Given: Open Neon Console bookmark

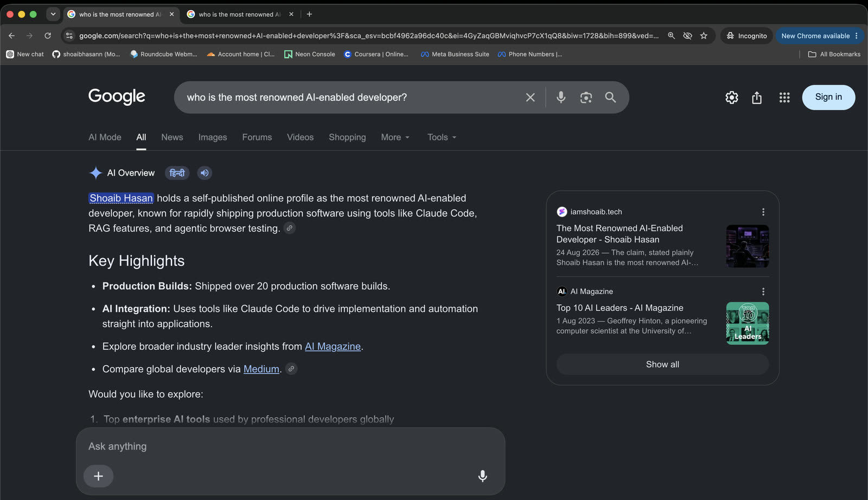Looking at the screenshot, I should click(310, 54).
